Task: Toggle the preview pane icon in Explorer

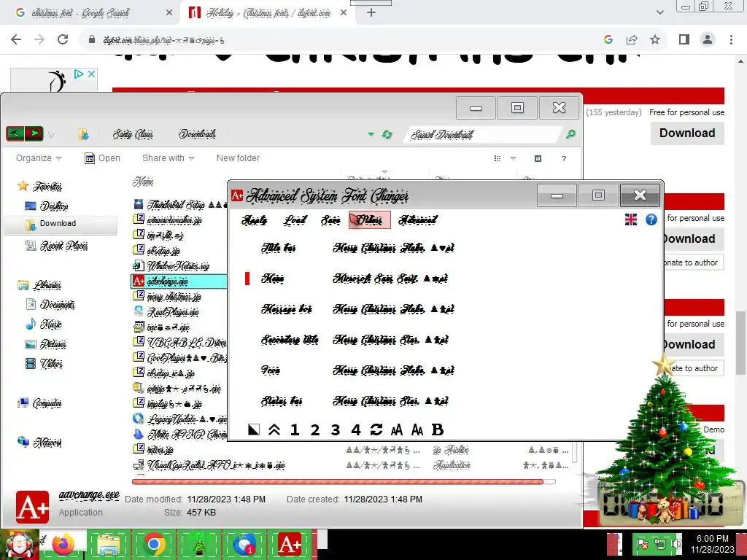Action: coord(538,158)
